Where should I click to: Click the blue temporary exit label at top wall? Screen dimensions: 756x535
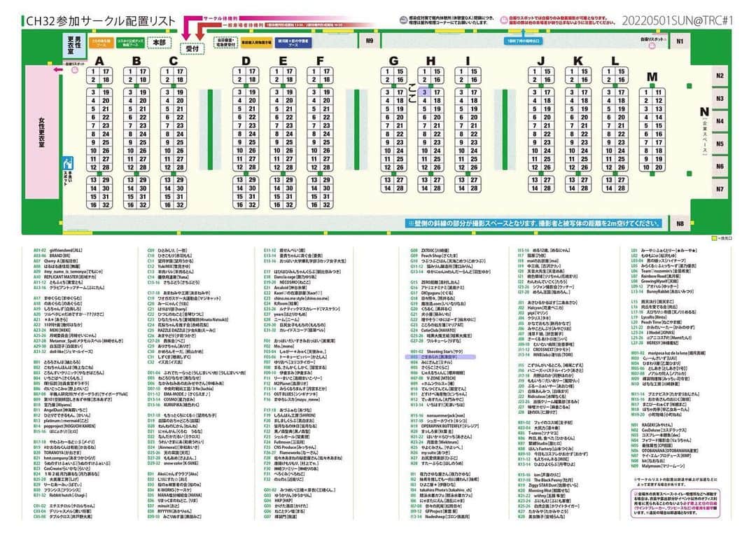pyautogui.click(x=524, y=41)
